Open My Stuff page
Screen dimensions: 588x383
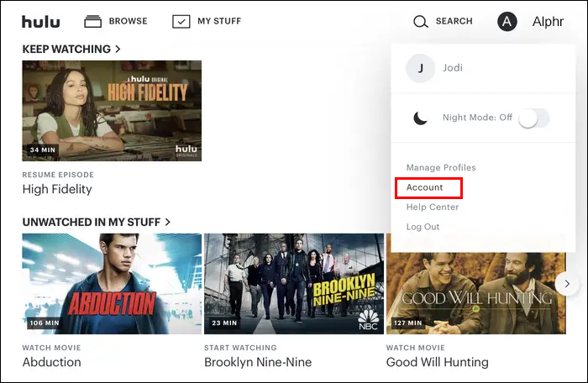point(219,21)
